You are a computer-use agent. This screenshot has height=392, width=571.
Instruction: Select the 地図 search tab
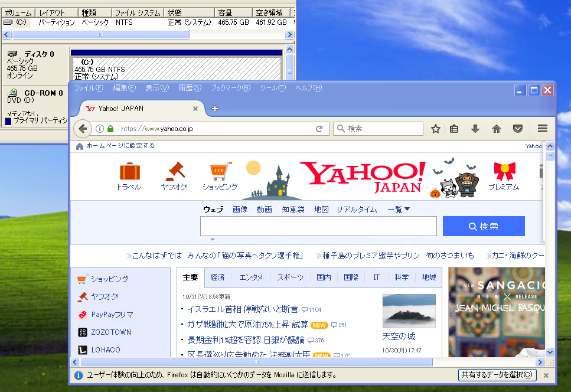click(321, 210)
